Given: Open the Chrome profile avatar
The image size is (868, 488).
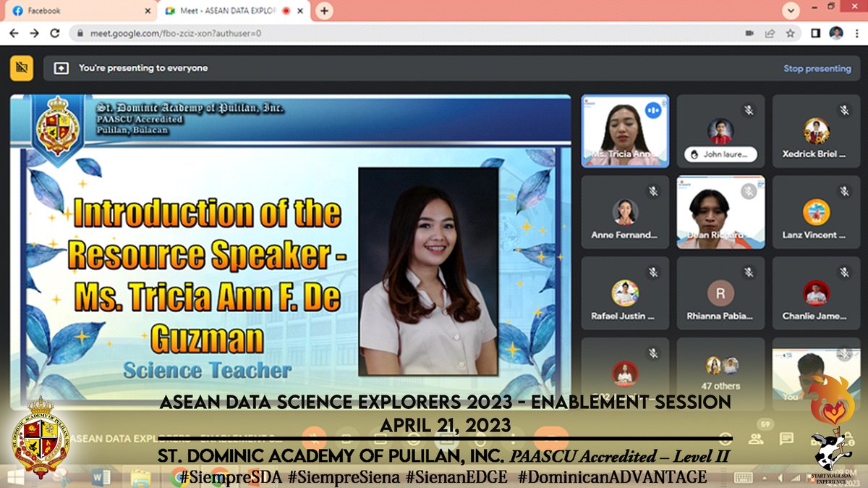Looking at the screenshot, I should tap(836, 33).
